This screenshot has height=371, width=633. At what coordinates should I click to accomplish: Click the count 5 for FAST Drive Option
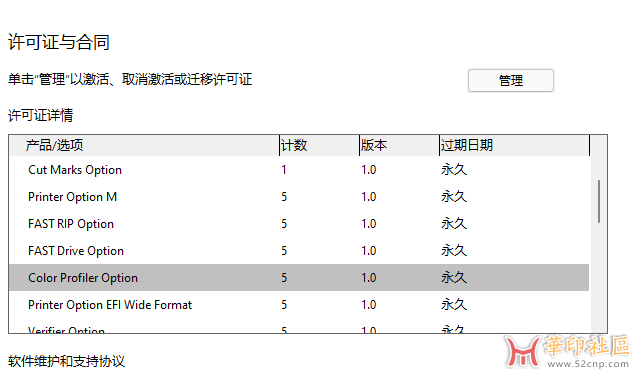(x=284, y=251)
